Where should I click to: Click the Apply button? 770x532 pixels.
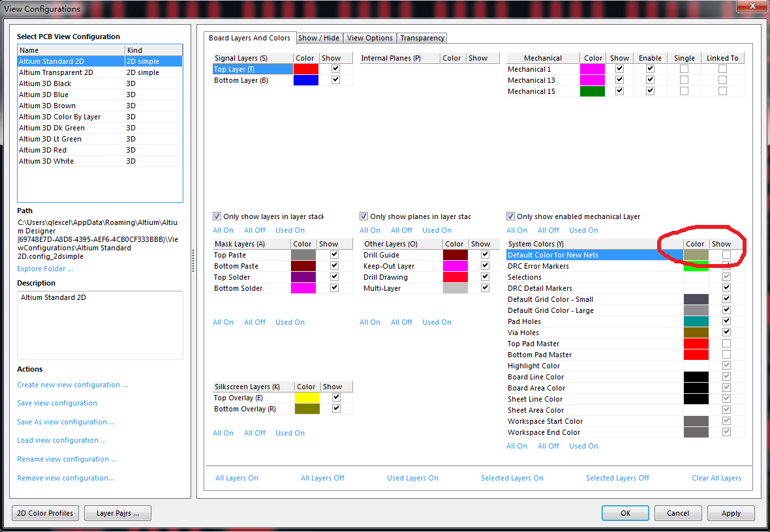[x=731, y=513]
